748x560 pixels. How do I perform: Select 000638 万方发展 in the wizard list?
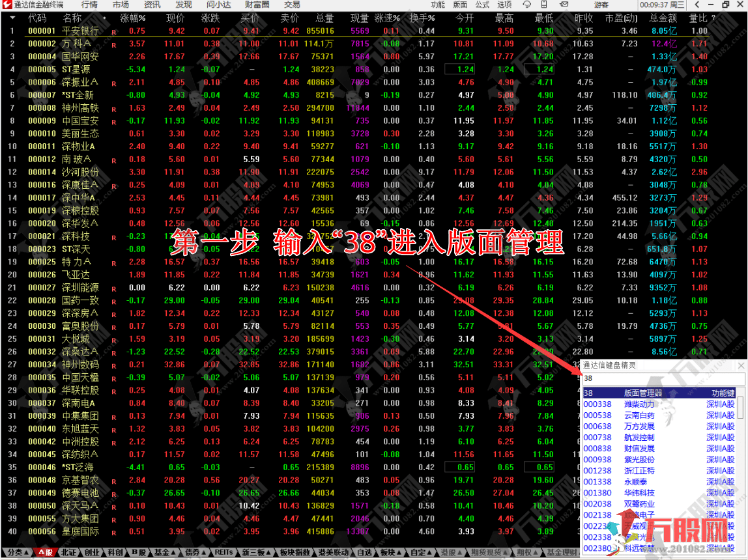(659, 426)
